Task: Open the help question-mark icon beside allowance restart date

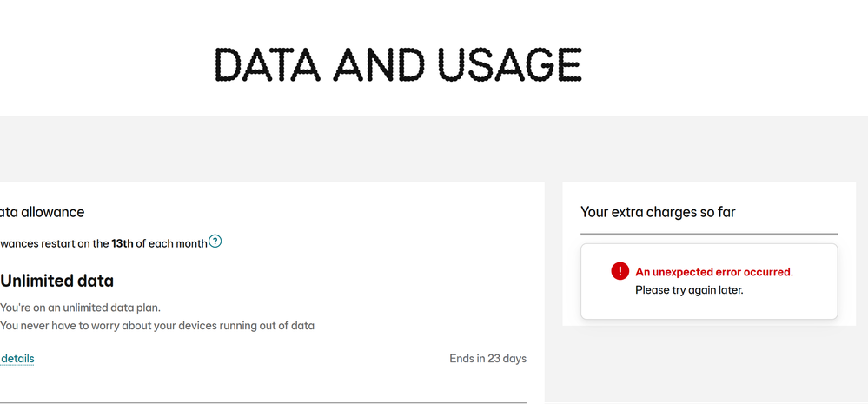Action: (215, 242)
